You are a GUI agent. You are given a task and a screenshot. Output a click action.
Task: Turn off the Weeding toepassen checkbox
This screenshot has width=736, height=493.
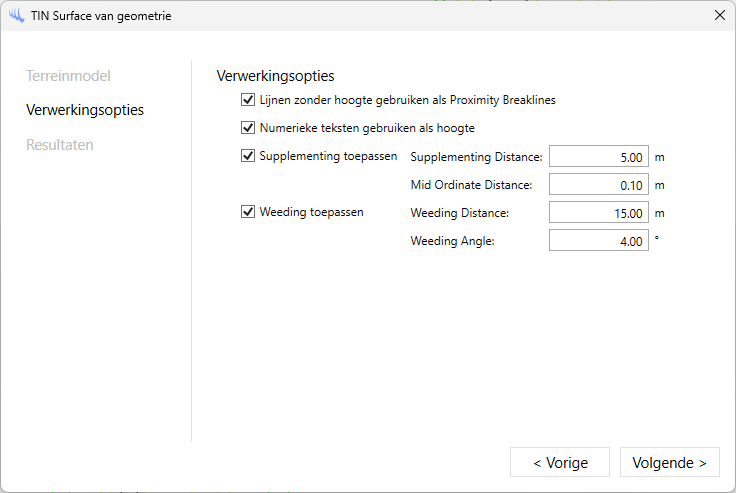click(248, 212)
